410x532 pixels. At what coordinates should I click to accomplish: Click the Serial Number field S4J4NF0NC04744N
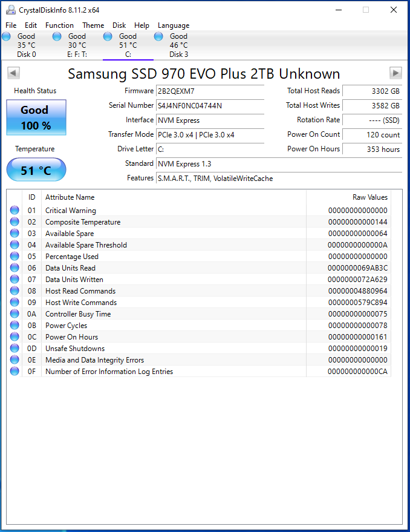210,105
